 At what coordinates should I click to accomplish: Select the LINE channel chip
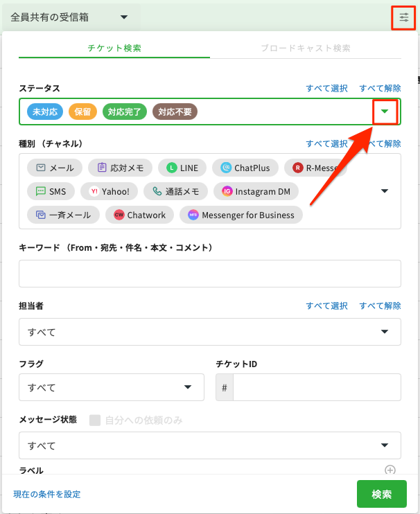click(182, 168)
